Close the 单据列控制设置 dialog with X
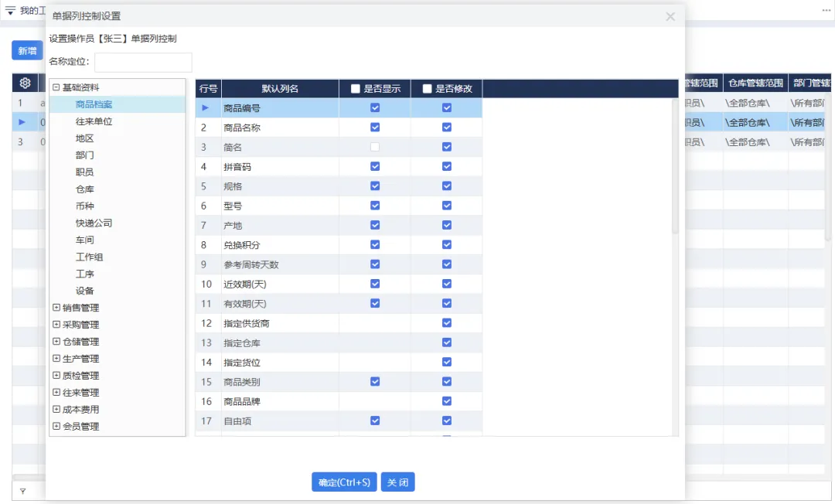The image size is (835, 504). [x=670, y=16]
